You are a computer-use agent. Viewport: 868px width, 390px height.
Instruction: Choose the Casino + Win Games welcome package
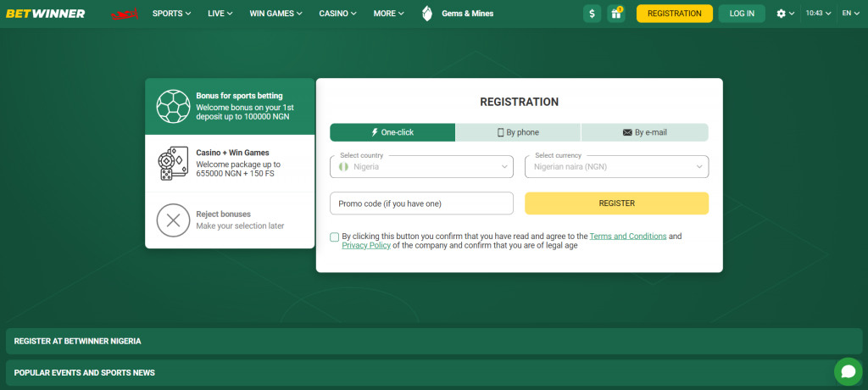pos(230,164)
